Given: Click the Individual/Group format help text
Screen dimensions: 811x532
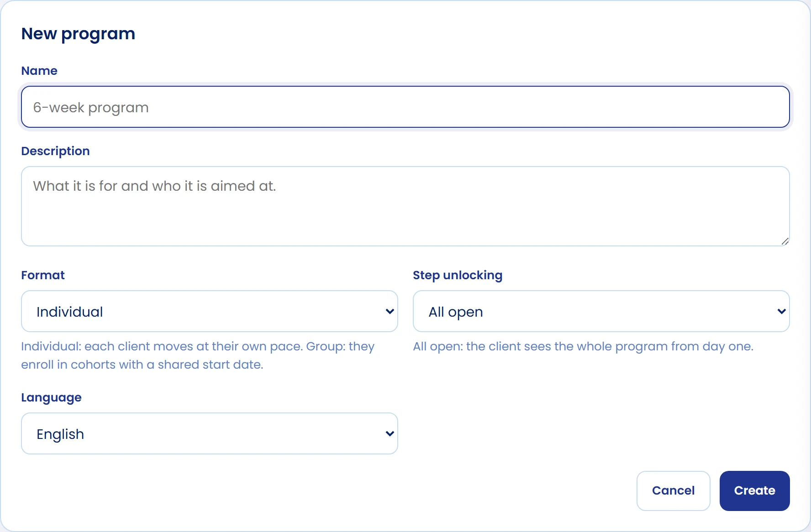Looking at the screenshot, I should (198, 355).
